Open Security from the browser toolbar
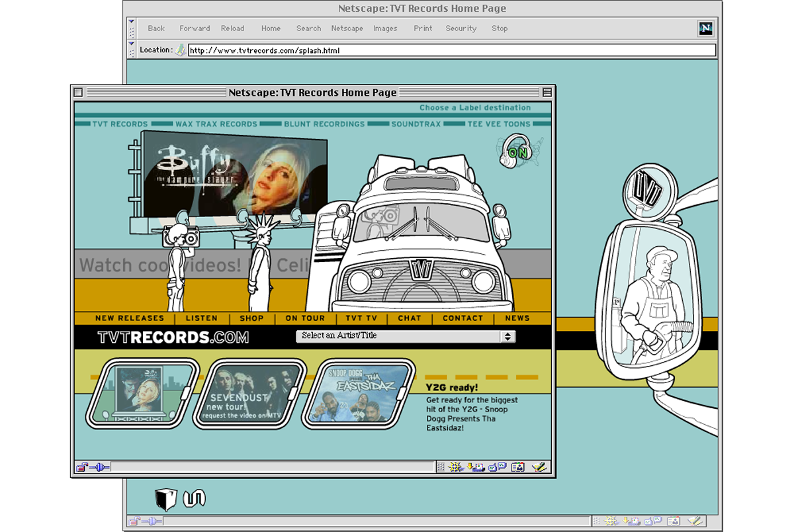Image resolution: width=794 pixels, height=532 pixels. (x=461, y=28)
